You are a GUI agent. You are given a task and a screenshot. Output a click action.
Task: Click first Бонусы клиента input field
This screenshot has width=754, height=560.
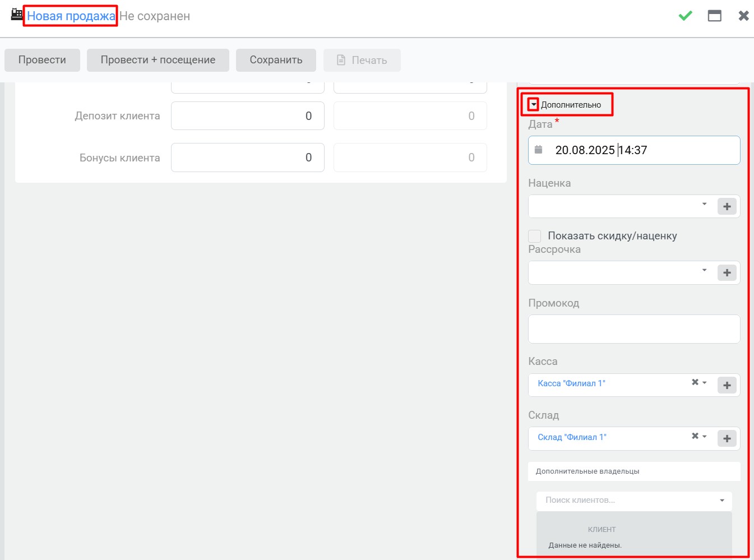(248, 158)
